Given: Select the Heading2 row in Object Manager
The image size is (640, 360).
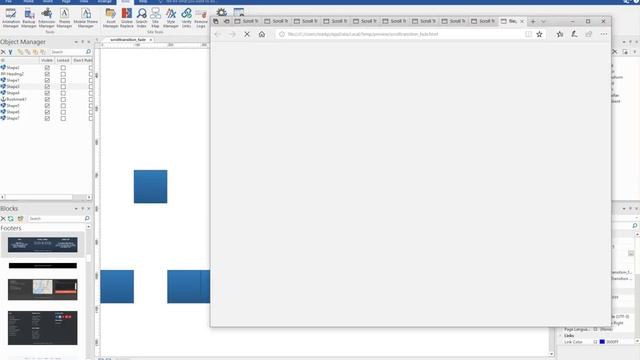Looking at the screenshot, I should coord(15,74).
